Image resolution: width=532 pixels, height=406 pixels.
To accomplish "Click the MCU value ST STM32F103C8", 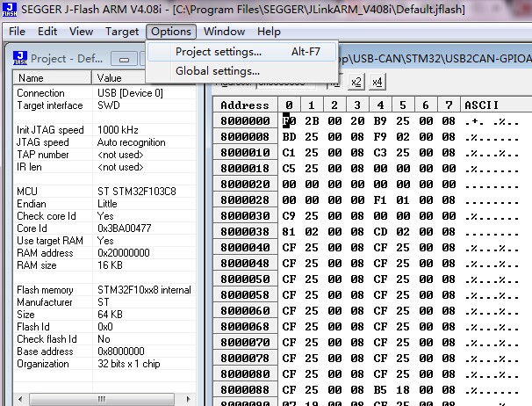I will click(x=137, y=192).
